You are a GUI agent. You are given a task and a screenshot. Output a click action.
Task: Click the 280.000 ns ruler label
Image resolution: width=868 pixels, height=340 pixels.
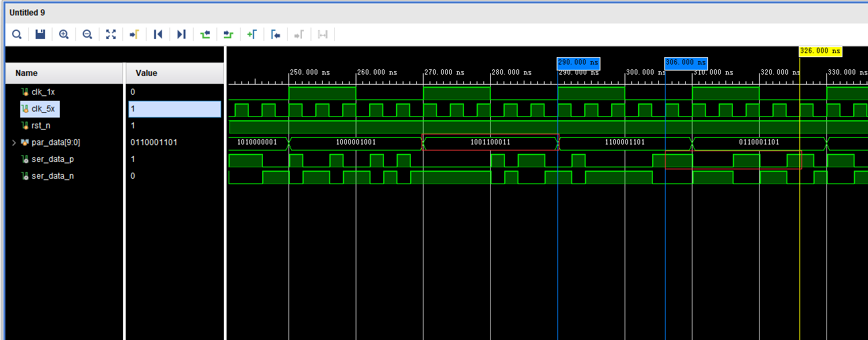tap(512, 72)
